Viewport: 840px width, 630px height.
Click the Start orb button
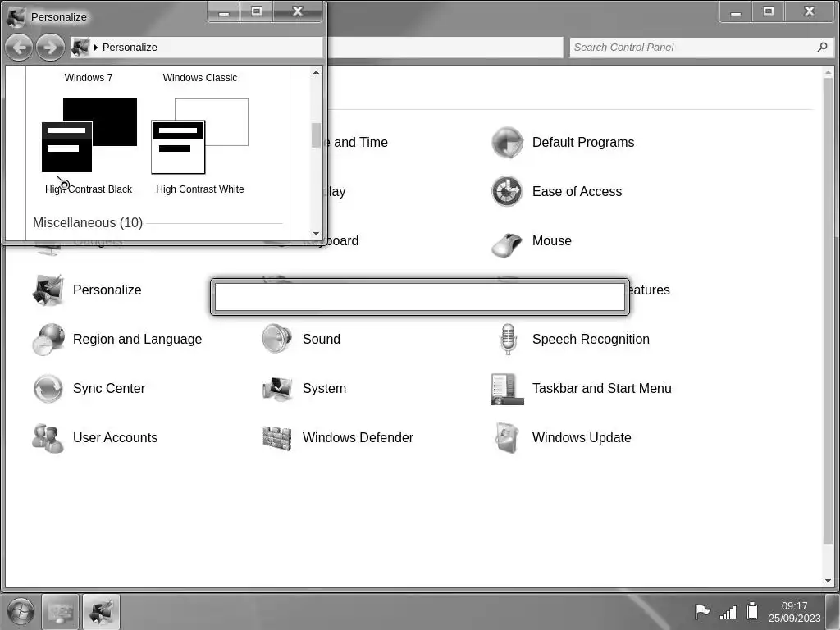21,611
